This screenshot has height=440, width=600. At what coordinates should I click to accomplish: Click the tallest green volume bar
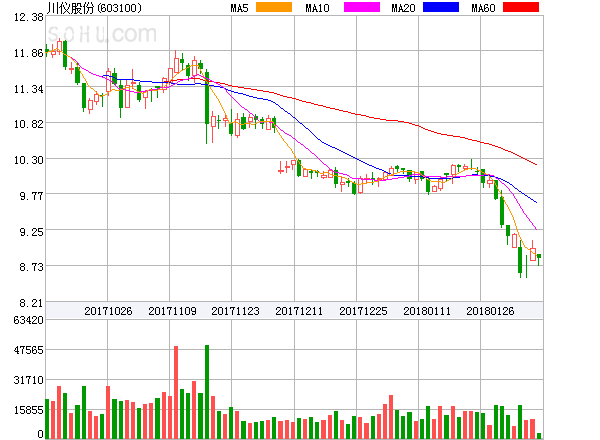coord(207,391)
